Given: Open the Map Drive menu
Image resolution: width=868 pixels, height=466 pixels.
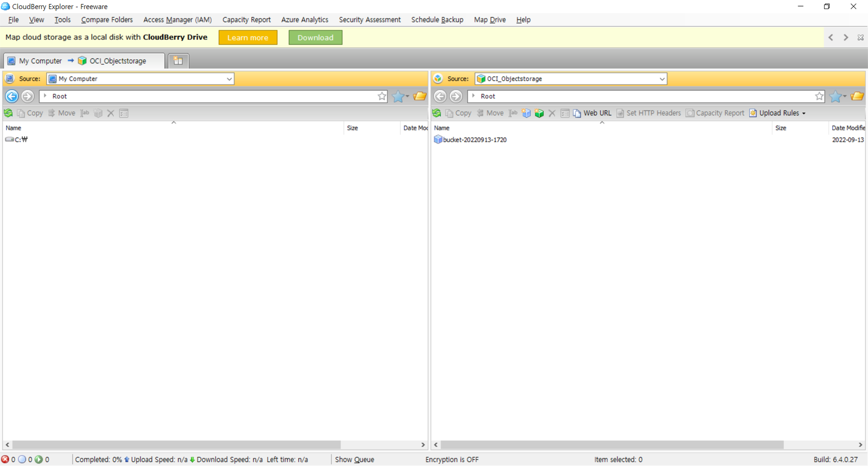Looking at the screenshot, I should coord(490,20).
